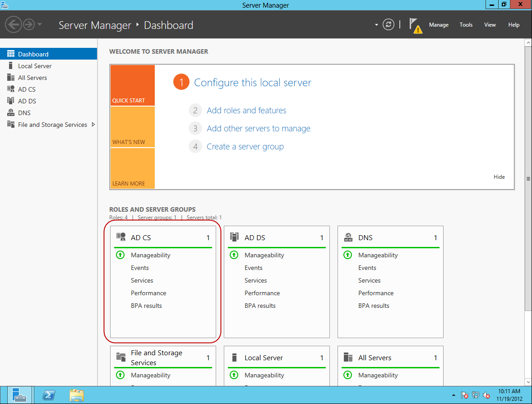This screenshot has width=532, height=404.
Task: Open the Tools menu
Action: [466, 25]
